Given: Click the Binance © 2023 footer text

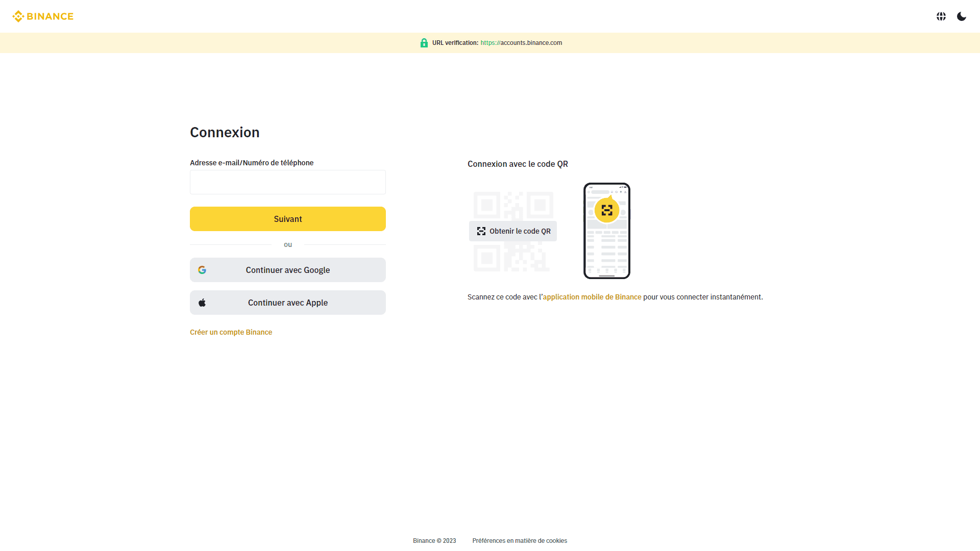Looking at the screenshot, I should (434, 541).
